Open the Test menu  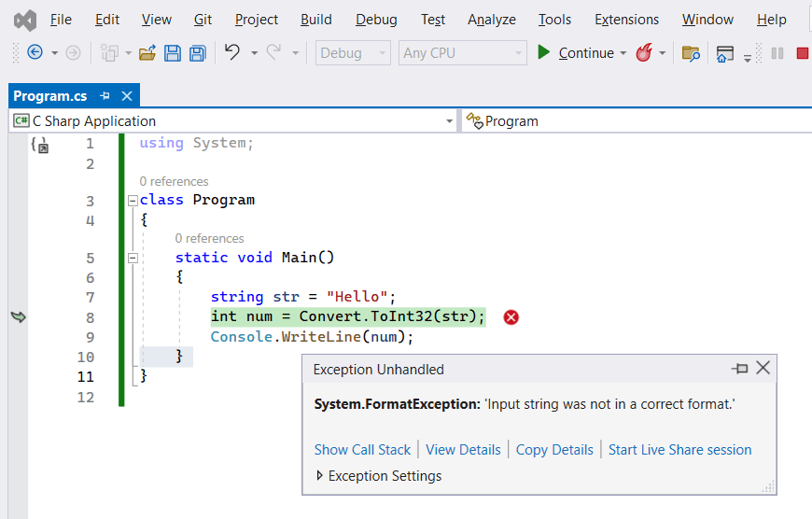433,20
